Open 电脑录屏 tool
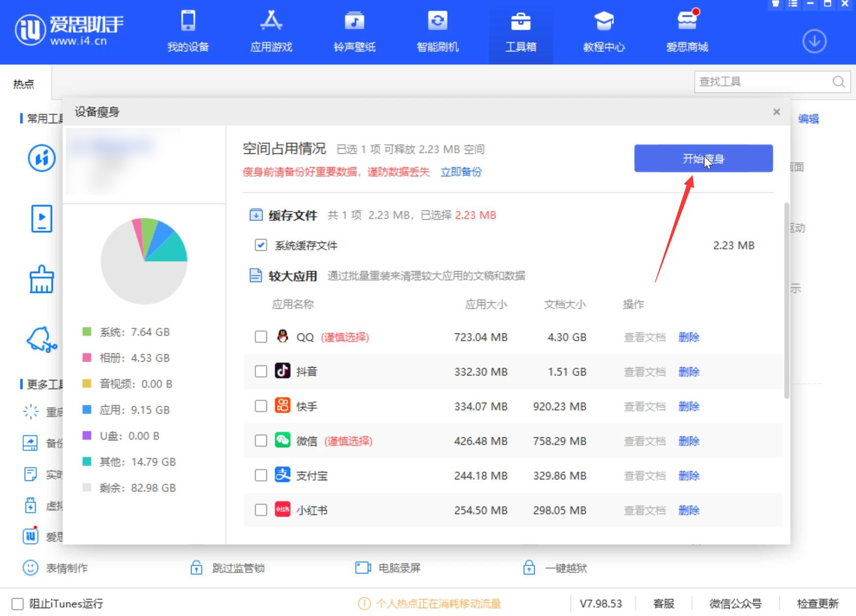Screen dimensions: 856x616 pyautogui.click(x=388, y=568)
